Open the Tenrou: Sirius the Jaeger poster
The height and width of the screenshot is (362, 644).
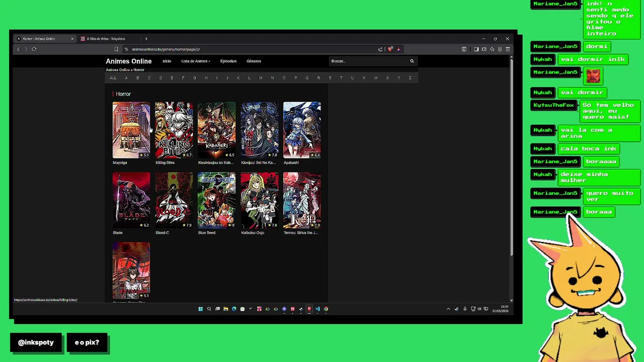coord(302,200)
